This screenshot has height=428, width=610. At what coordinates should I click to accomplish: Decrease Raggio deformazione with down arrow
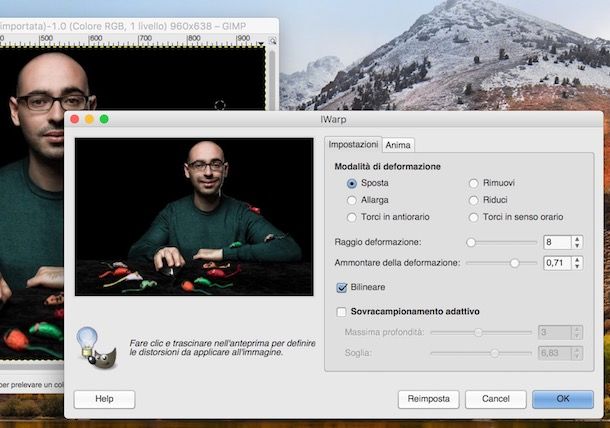(x=577, y=246)
